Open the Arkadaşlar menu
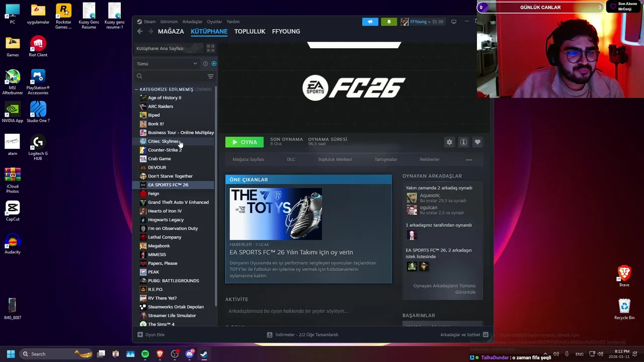This screenshot has width=644, height=362. (192, 22)
